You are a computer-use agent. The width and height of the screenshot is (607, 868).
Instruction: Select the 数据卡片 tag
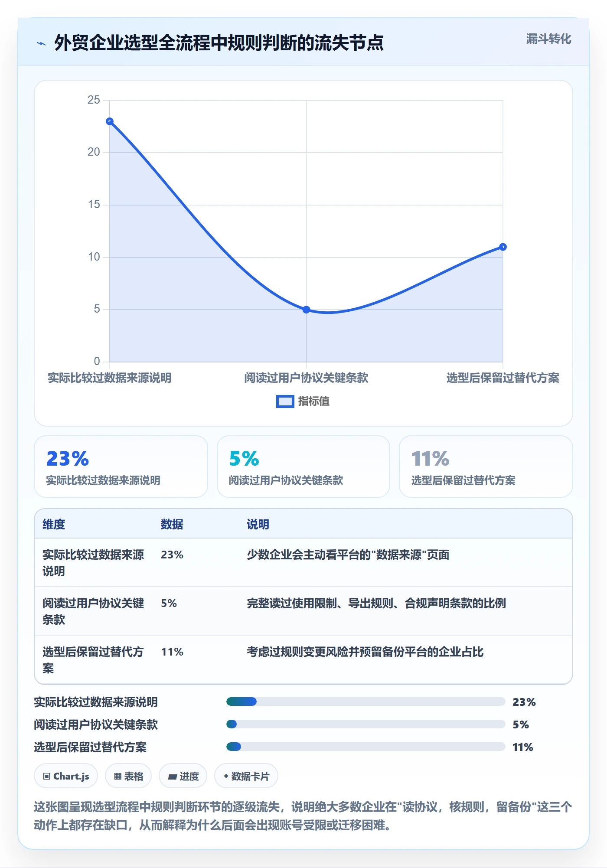(246, 776)
